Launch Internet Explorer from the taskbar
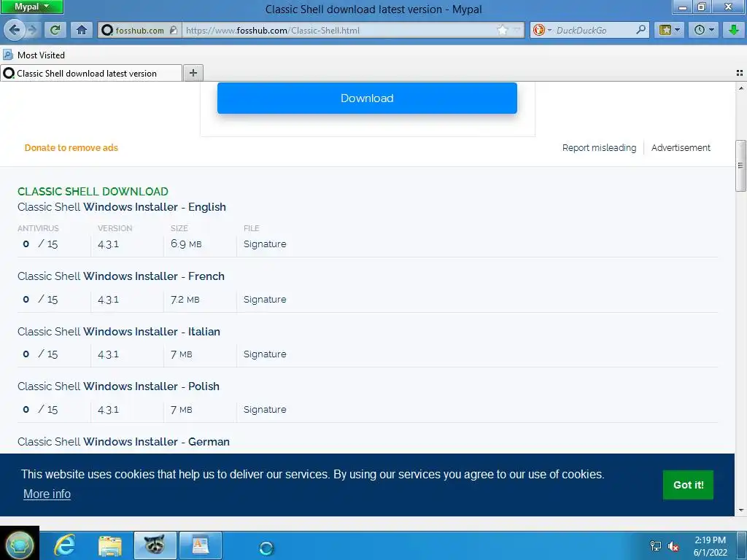747x560 pixels. coord(64,545)
